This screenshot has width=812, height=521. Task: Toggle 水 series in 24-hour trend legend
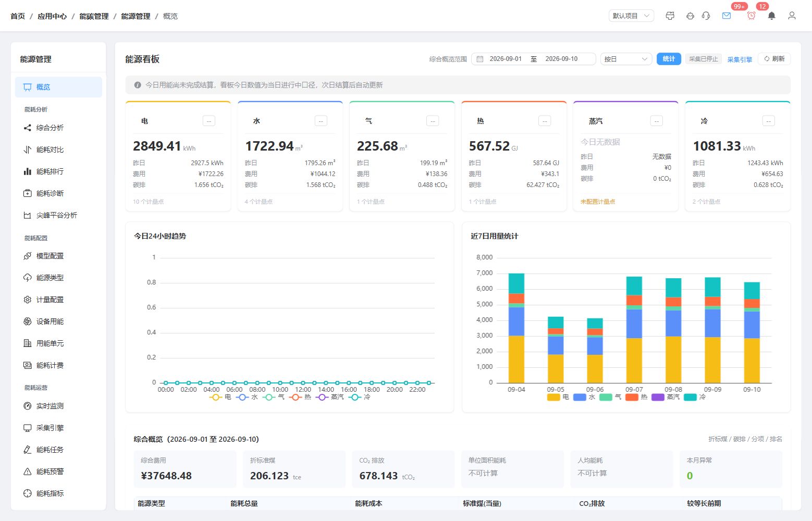click(x=247, y=397)
